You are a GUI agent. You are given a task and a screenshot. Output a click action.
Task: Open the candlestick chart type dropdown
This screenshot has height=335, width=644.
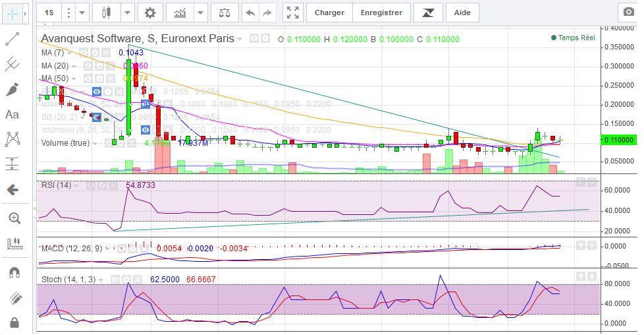coord(127,12)
